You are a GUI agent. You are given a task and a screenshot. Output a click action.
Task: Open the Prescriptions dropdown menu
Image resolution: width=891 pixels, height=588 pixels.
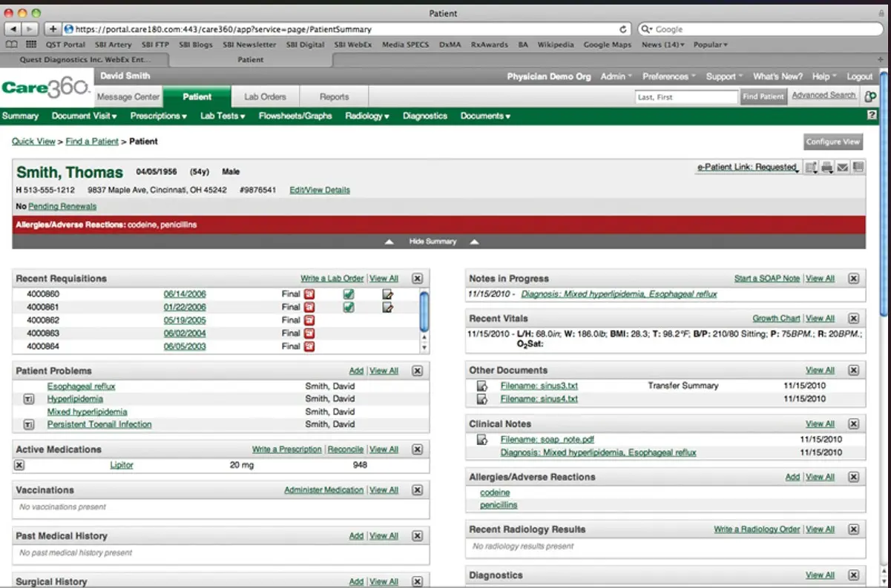(x=157, y=116)
